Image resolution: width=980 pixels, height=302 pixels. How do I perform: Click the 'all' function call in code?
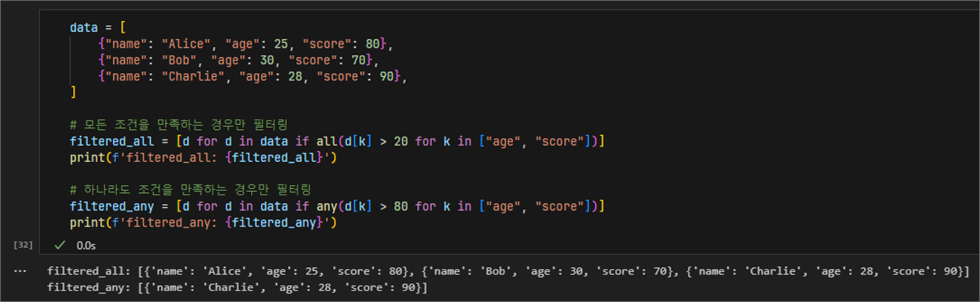[326, 141]
